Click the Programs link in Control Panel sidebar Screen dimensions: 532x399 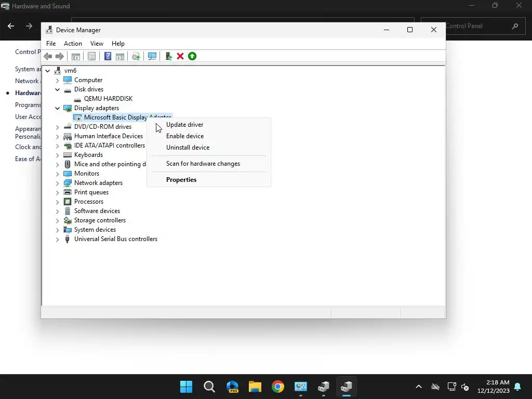point(28,105)
